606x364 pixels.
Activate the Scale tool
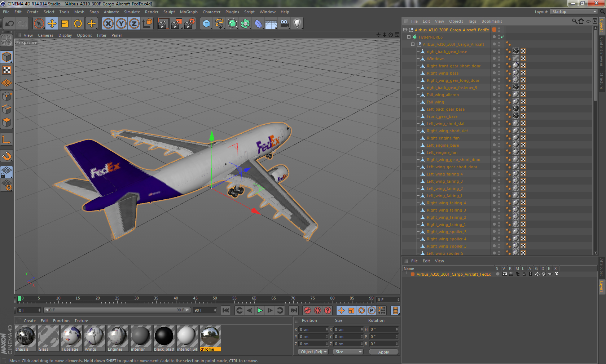pyautogui.click(x=65, y=24)
